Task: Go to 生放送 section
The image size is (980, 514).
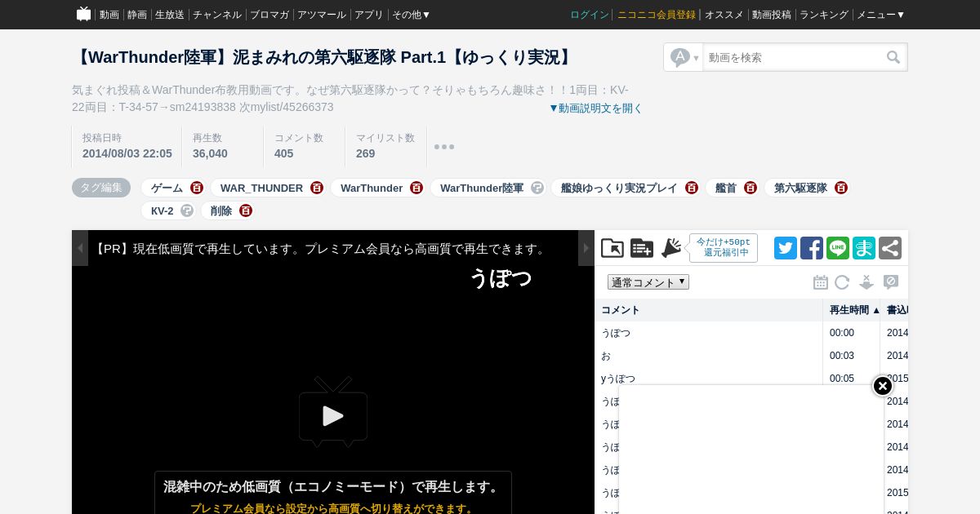Action: (x=170, y=15)
